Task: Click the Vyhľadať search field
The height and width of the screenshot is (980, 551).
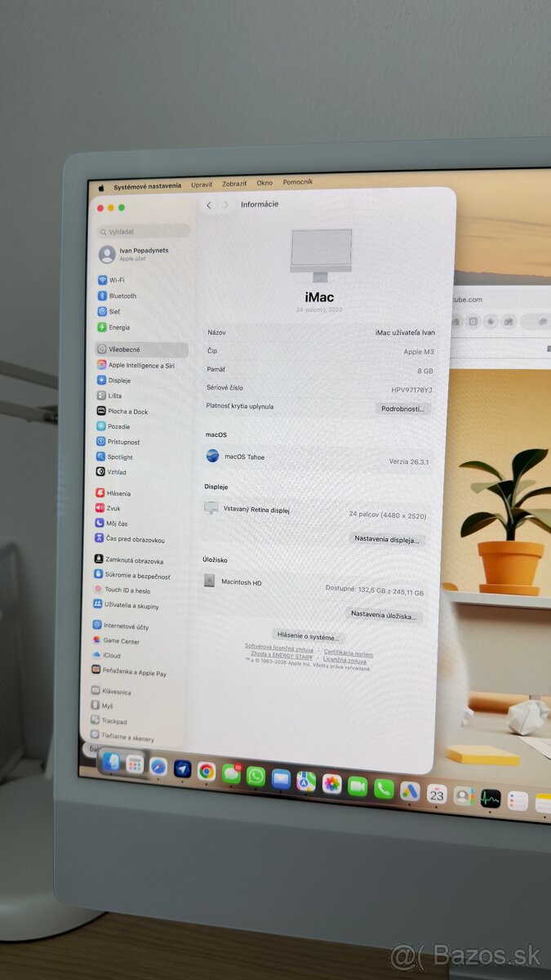Action: click(144, 232)
